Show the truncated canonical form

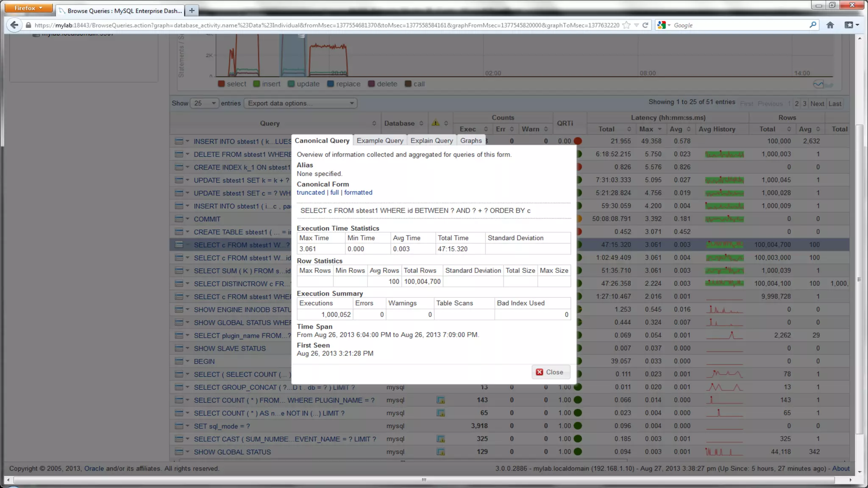tap(311, 192)
